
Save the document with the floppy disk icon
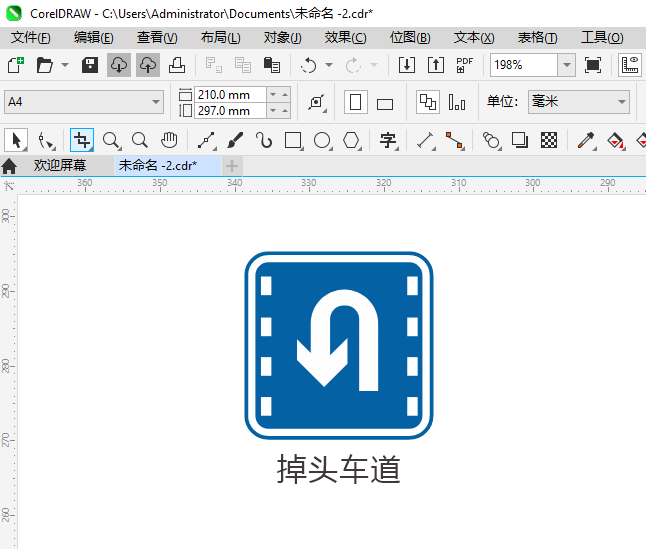(89, 65)
